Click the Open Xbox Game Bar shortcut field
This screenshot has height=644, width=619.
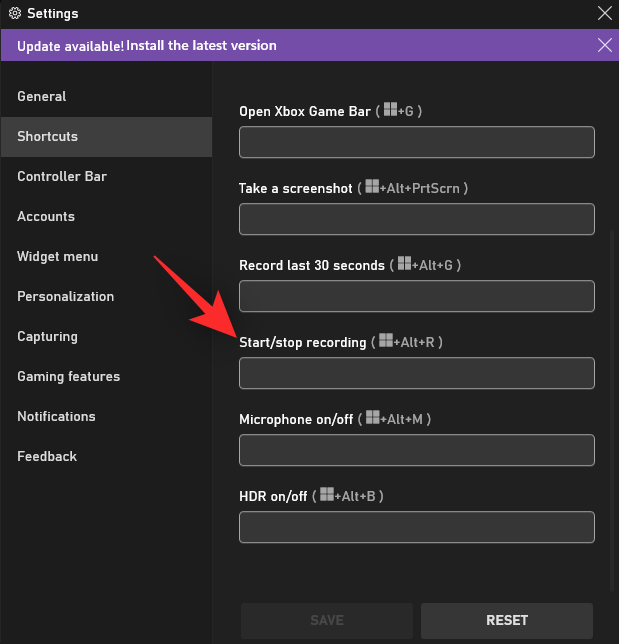[x=416, y=142]
